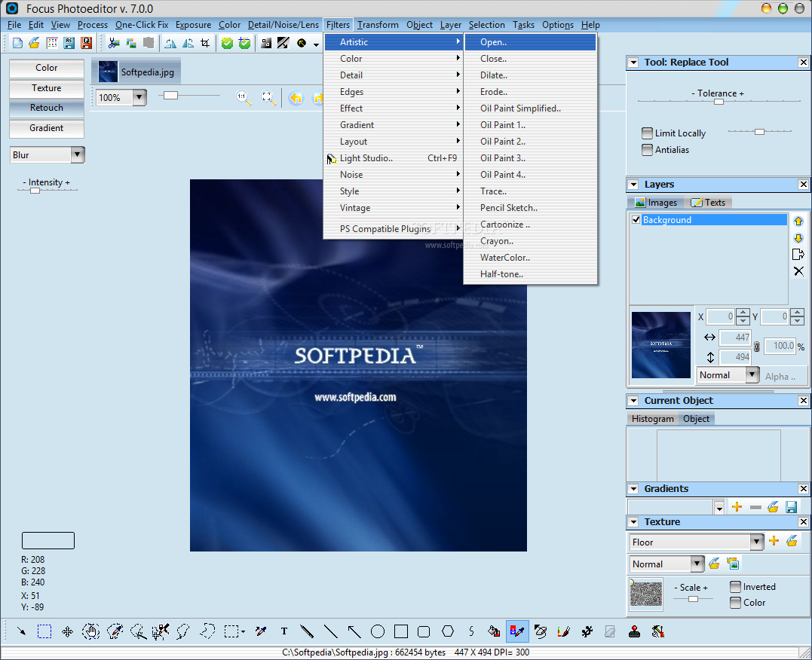The height and width of the screenshot is (660, 812).
Task: Switch to the Histogram tab
Action: click(x=652, y=419)
